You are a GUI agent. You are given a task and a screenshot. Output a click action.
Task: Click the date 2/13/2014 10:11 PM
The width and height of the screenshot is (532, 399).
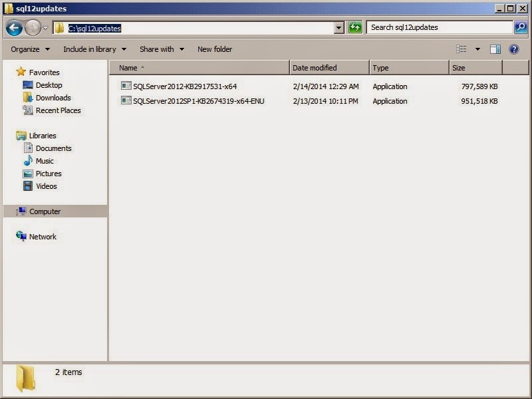(325, 101)
